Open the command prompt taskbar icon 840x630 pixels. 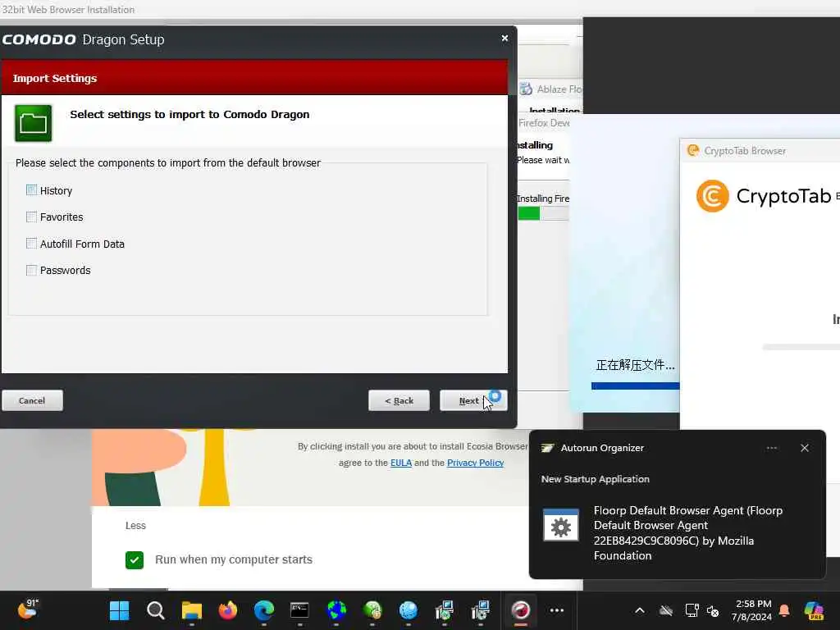(299, 610)
